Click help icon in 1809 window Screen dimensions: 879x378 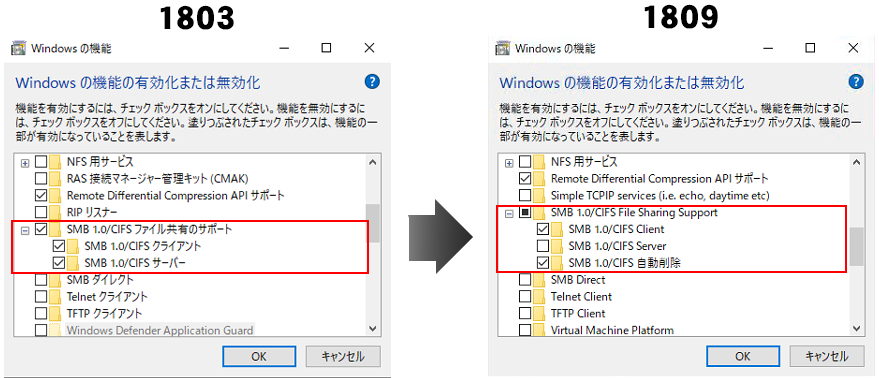pos(856,82)
